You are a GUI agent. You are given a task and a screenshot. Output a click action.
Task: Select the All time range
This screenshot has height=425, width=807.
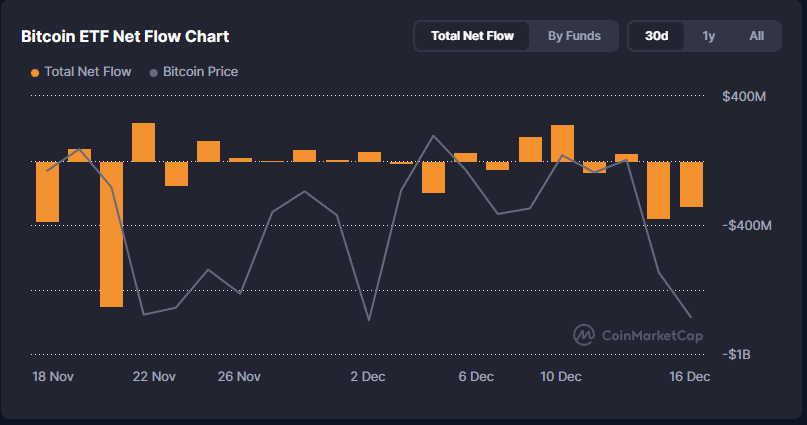point(756,36)
